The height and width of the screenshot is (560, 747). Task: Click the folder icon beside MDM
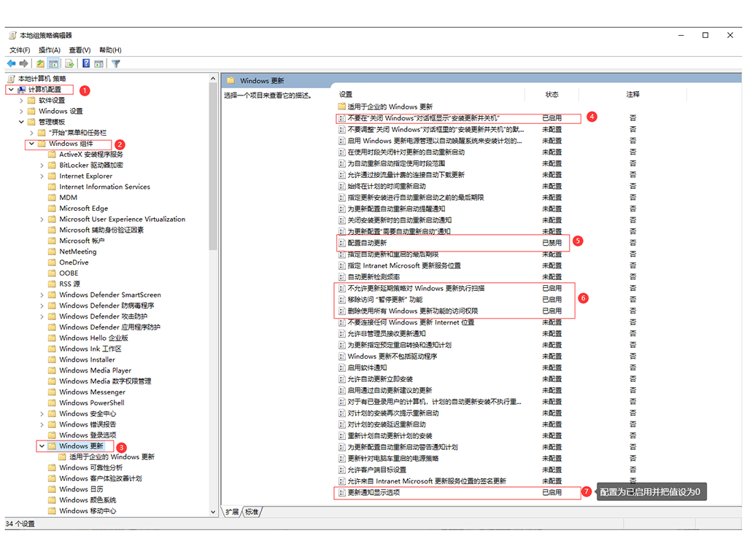(52, 197)
